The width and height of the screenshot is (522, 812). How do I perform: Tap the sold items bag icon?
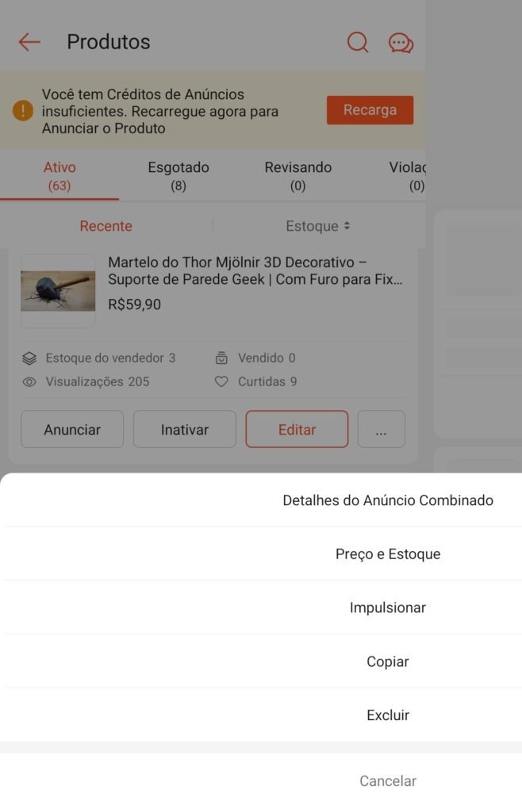[x=221, y=358]
